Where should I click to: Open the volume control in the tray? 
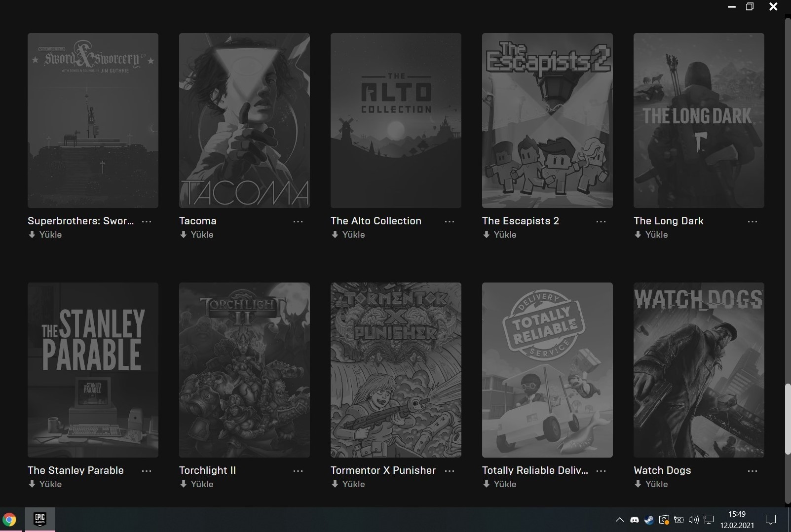click(x=693, y=520)
